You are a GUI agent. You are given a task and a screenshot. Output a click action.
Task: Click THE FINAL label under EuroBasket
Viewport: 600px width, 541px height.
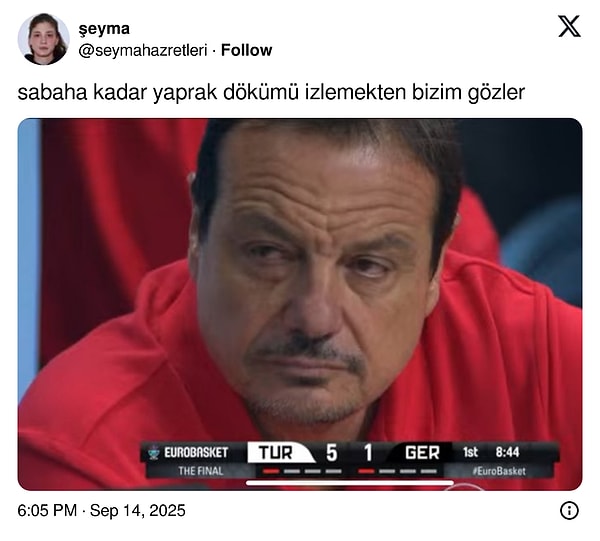[201, 471]
